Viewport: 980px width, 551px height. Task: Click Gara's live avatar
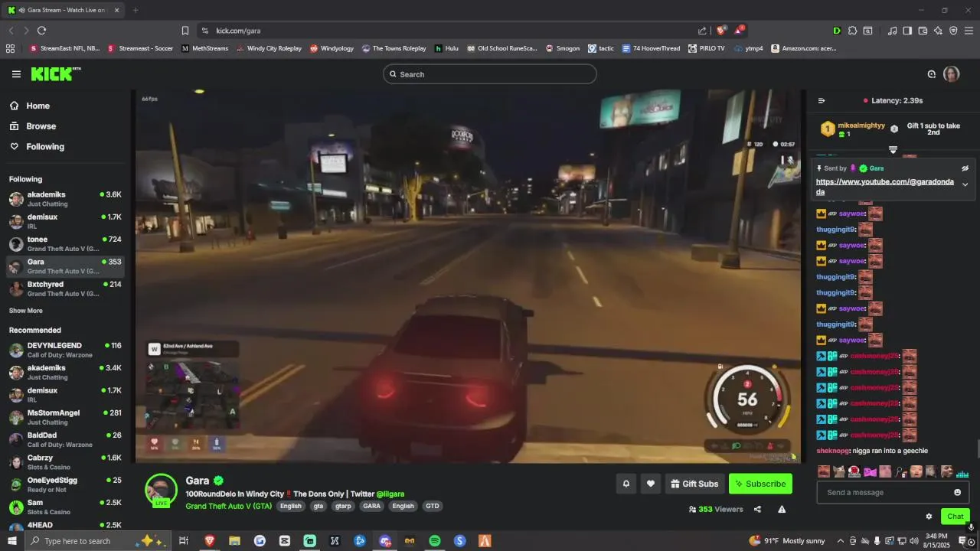[162, 490]
